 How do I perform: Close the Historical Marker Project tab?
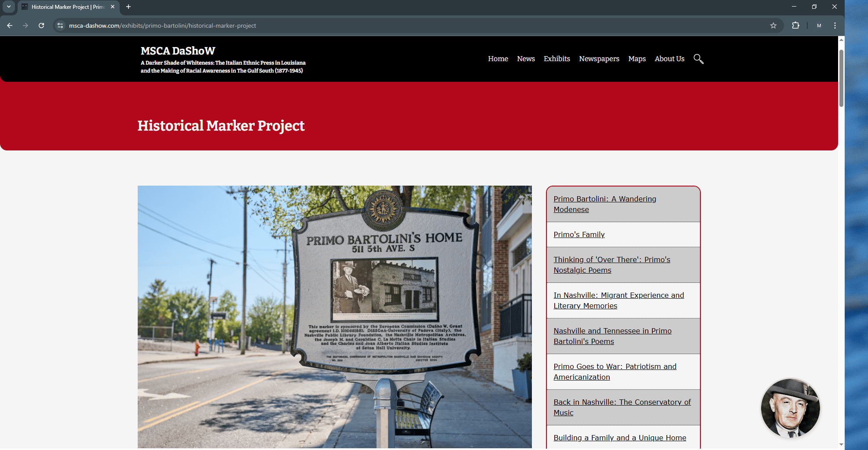(x=113, y=7)
